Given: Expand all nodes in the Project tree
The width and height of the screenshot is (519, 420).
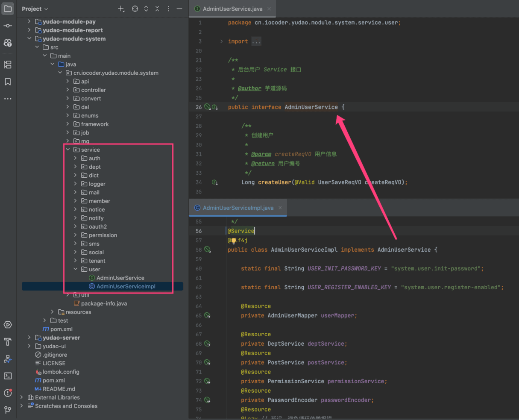Looking at the screenshot, I should 146,9.
